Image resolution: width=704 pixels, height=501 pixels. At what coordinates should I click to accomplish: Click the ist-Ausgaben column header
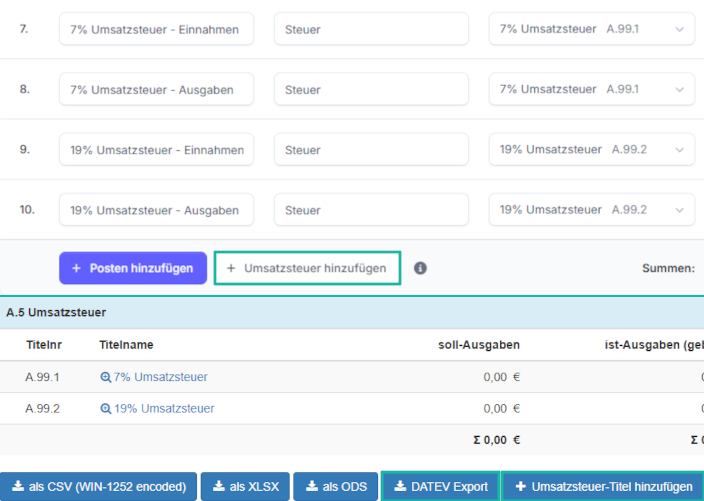coord(654,345)
